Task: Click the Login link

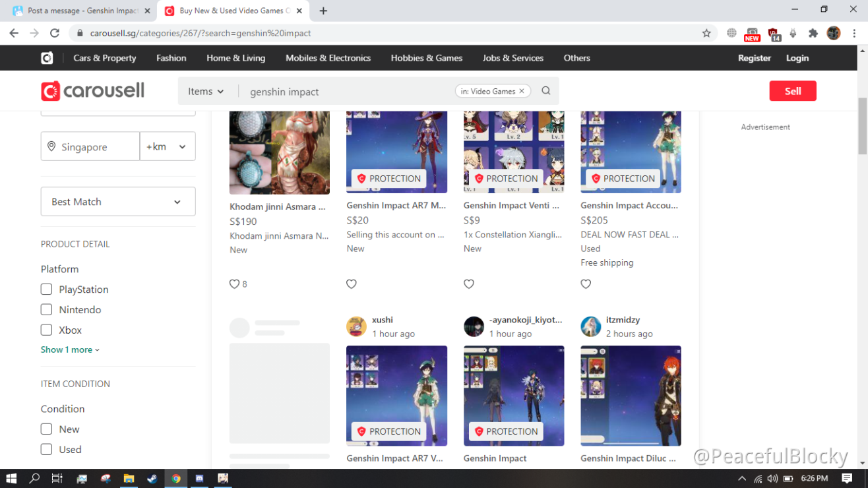Action: pos(797,58)
